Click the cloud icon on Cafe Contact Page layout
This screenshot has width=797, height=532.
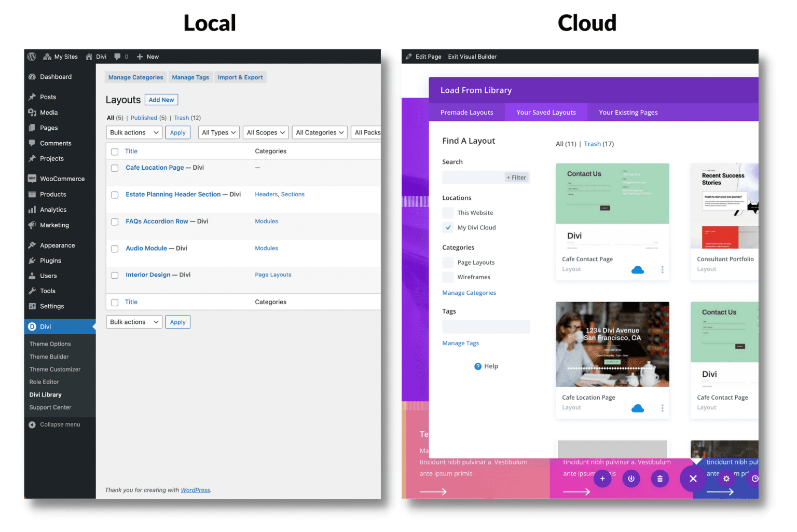(638, 269)
